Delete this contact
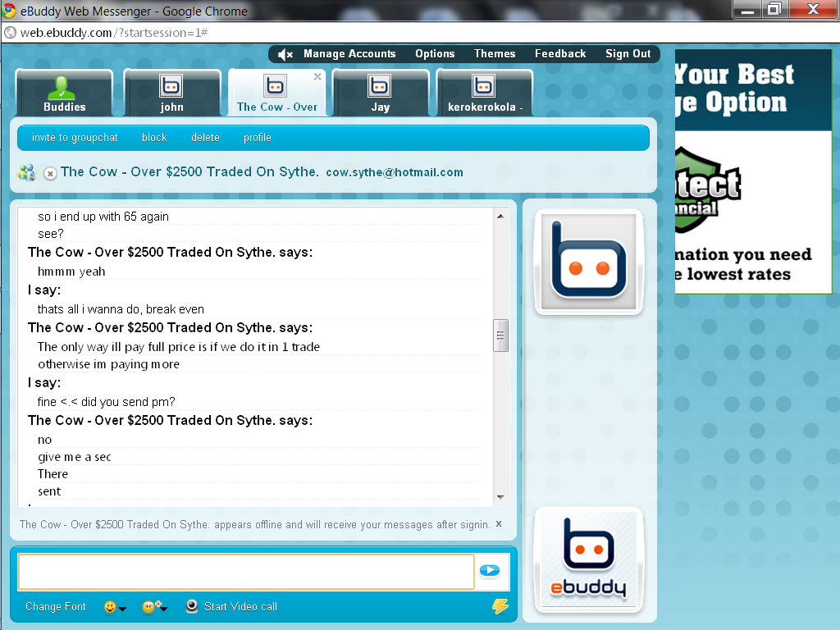Viewport: 840px width, 630px height. coord(205,138)
